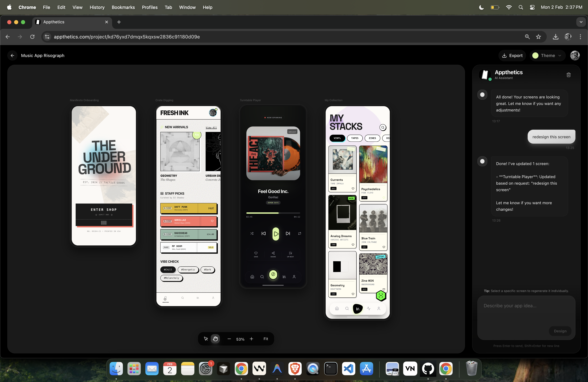588x382 pixels.
Task: Select the #Energetic vibe tag
Action: tap(188, 270)
